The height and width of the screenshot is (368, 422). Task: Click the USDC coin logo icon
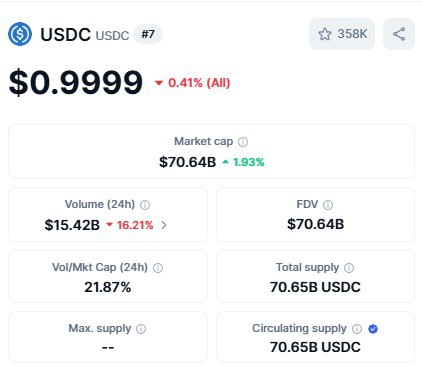click(20, 34)
